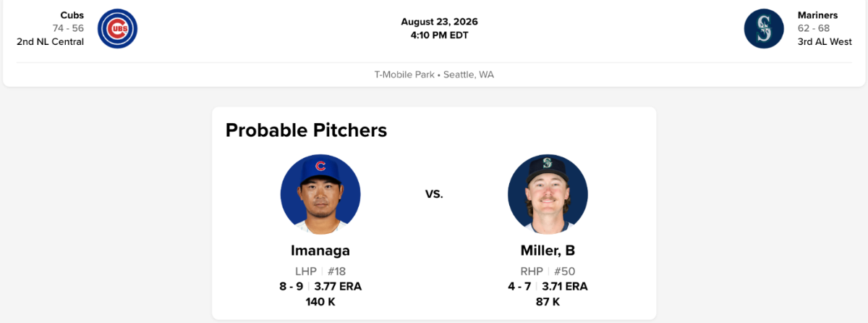Click the Mariners 62 - 68 record
Image resolution: width=868 pixels, height=323 pixels.
coord(814,28)
